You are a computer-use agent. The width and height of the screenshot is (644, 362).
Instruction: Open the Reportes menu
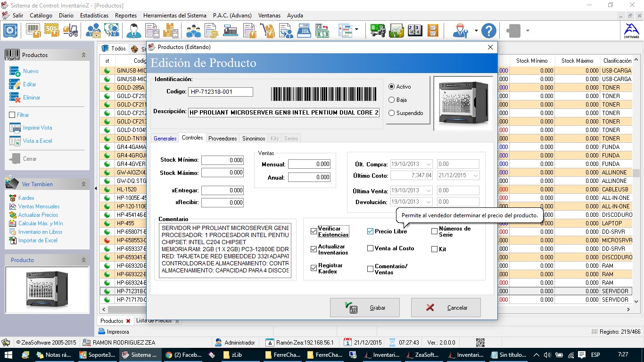point(126,16)
